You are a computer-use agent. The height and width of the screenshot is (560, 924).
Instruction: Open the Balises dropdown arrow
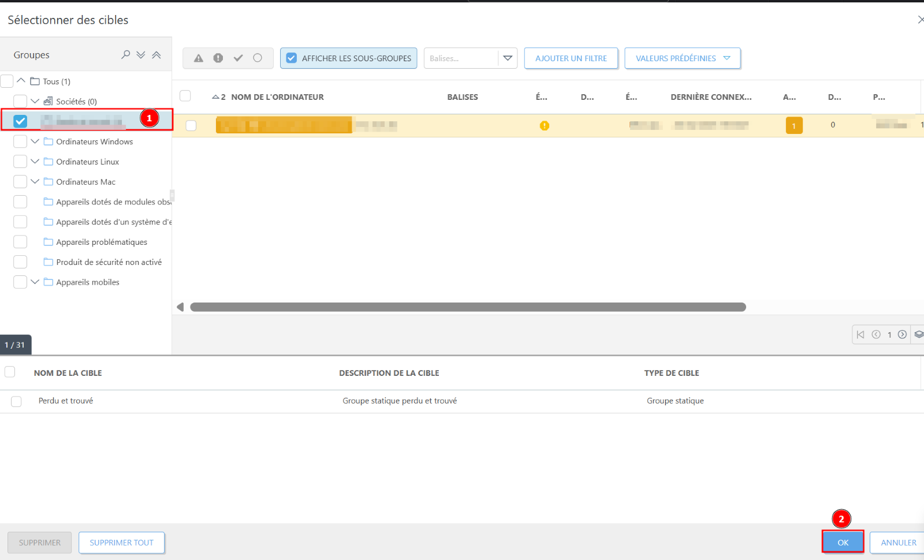[508, 58]
